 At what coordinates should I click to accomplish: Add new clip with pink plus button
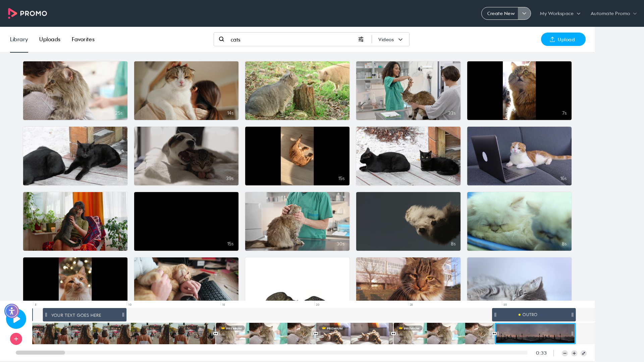(16, 339)
